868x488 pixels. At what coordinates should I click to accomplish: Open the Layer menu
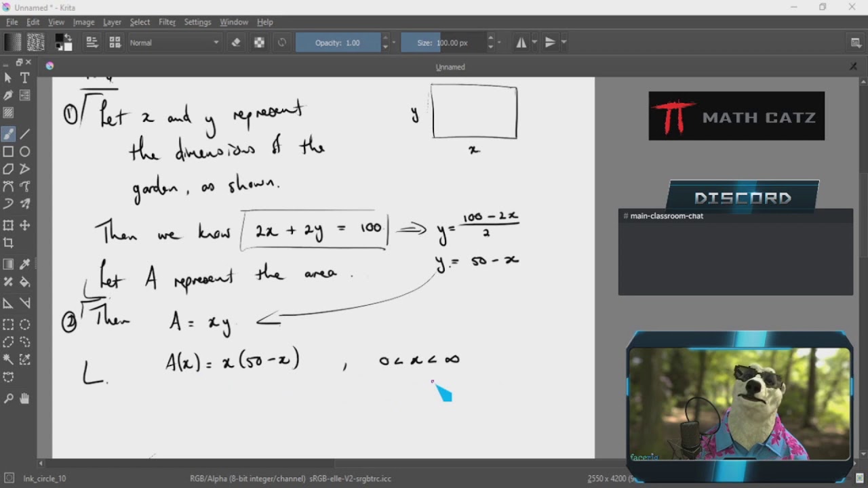click(112, 22)
